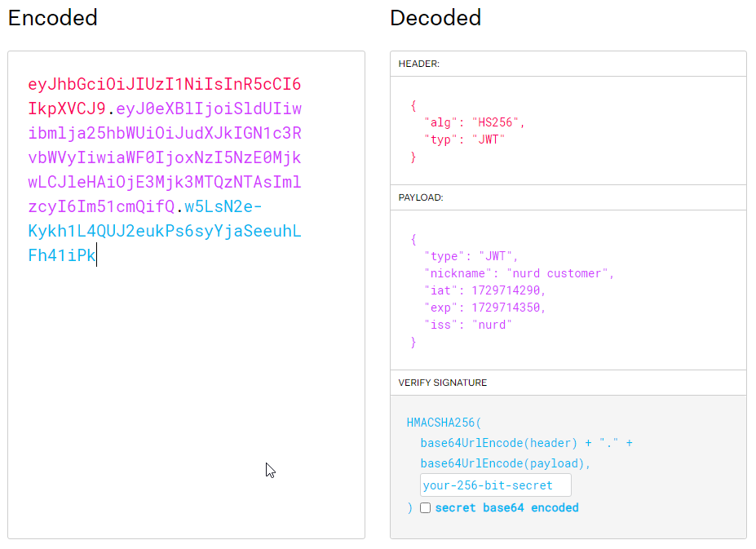This screenshot has width=756, height=549.
Task: Click the "alg": "HS256" line in header
Action: tap(474, 122)
